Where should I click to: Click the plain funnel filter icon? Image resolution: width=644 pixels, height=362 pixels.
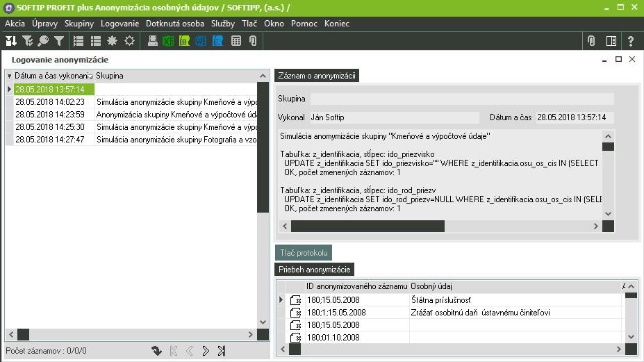[x=59, y=41]
